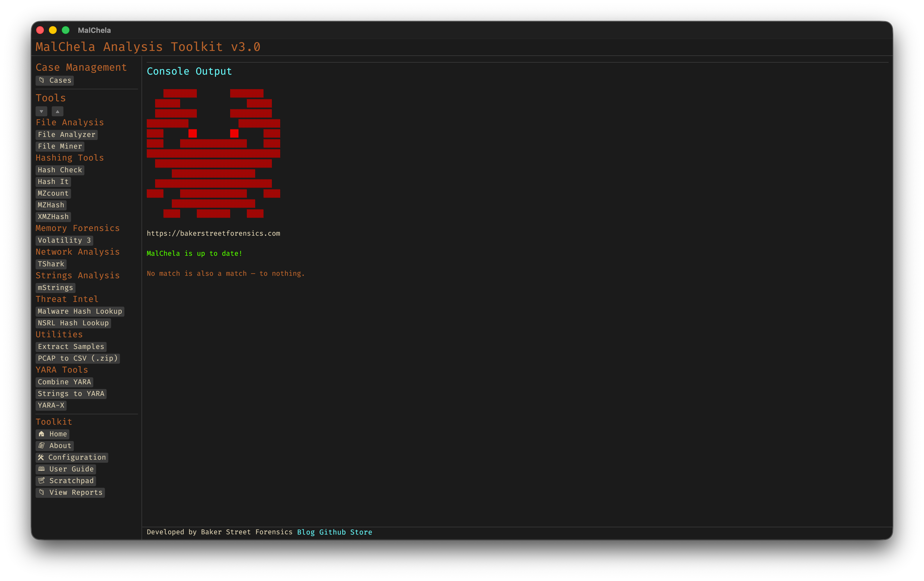
Task: Open About with the document icon
Action: (54, 445)
